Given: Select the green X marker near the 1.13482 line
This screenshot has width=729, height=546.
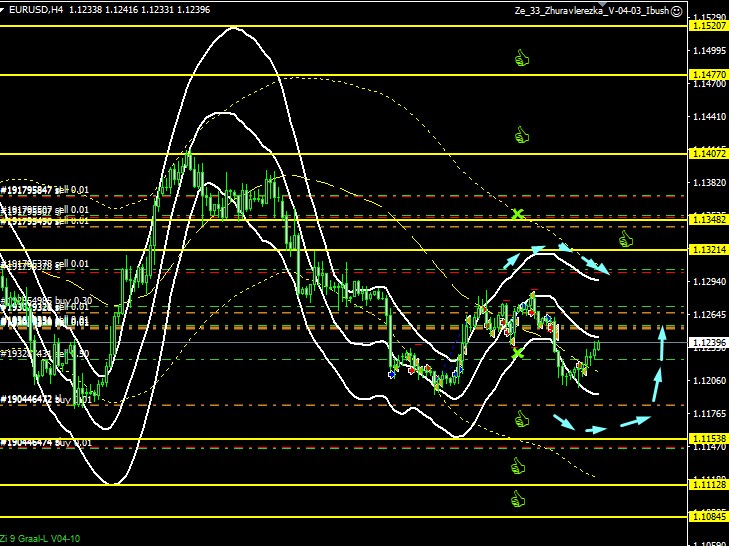Looking at the screenshot, I should click(x=517, y=214).
